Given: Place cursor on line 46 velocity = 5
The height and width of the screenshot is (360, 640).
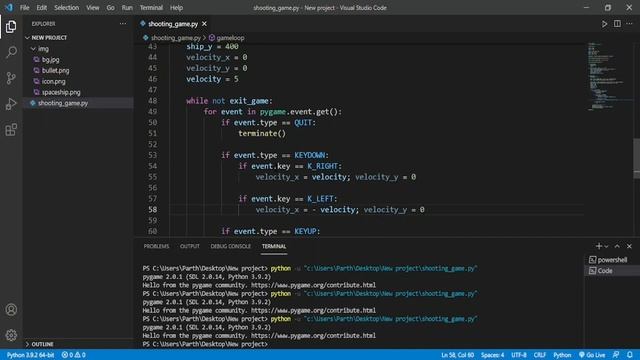Looking at the screenshot, I should [212, 79].
